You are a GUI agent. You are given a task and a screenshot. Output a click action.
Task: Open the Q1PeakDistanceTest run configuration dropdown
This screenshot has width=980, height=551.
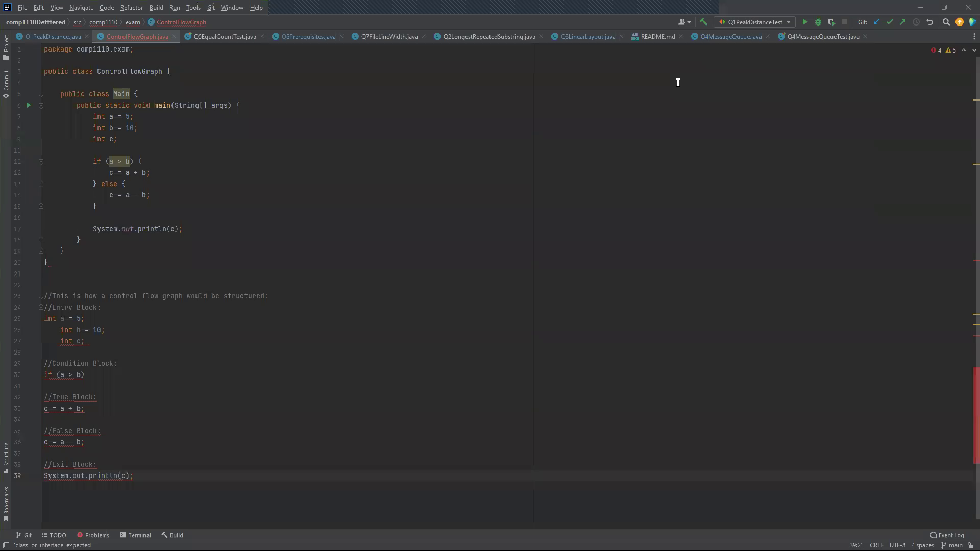click(x=788, y=22)
